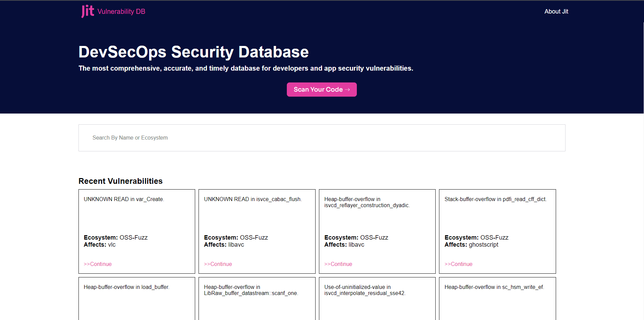This screenshot has height=320, width=644.
Task: Click the DevSecOps Security Database title
Action: (193, 52)
